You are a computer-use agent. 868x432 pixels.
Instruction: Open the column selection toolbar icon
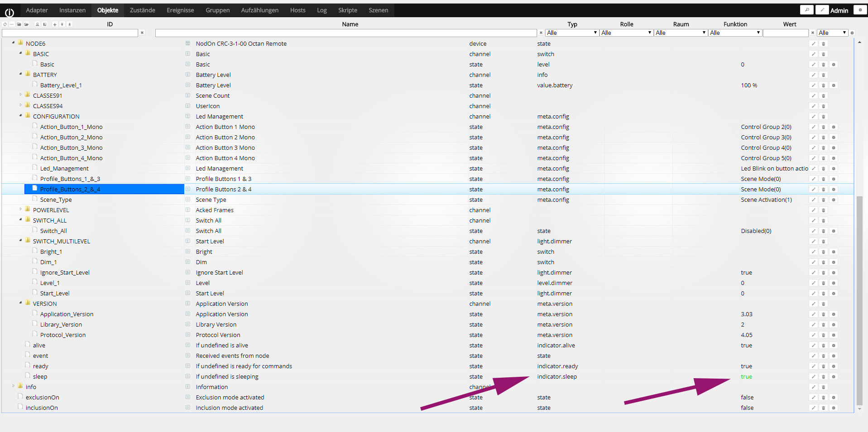(44, 24)
